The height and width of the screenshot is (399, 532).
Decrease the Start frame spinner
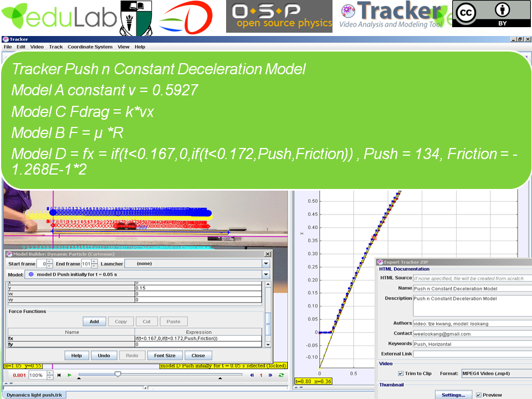tap(49, 265)
